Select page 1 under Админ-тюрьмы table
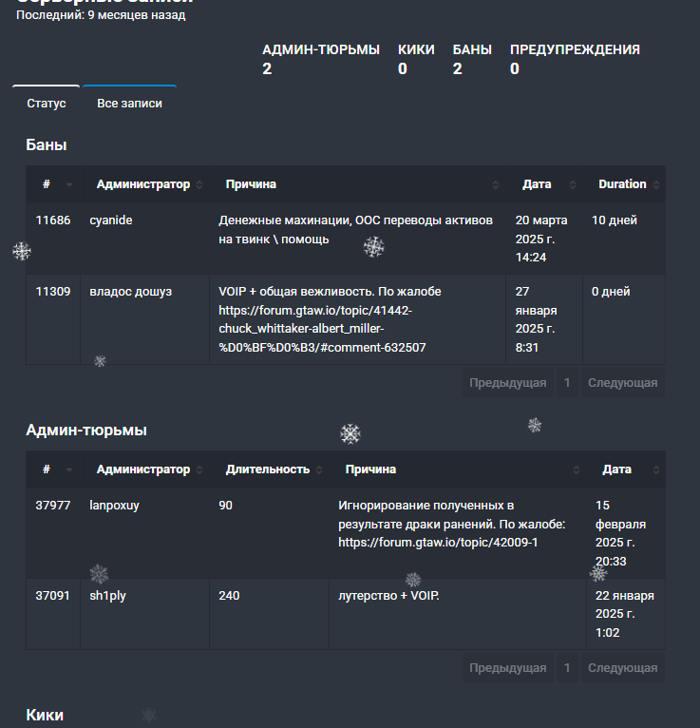 pos(567,668)
